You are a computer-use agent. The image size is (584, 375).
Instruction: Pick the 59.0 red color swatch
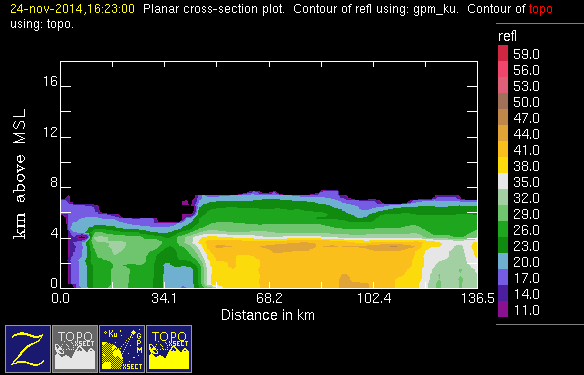pos(503,53)
